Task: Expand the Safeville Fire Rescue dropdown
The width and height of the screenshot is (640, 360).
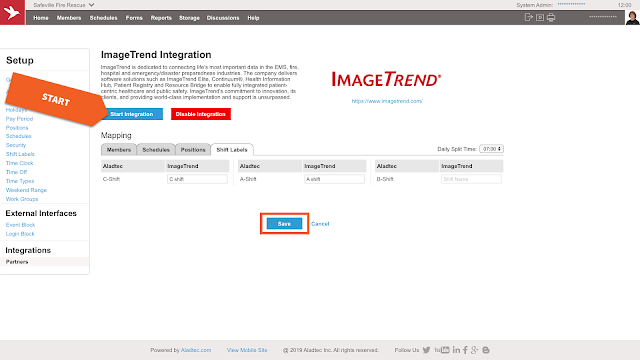Action: click(64, 5)
